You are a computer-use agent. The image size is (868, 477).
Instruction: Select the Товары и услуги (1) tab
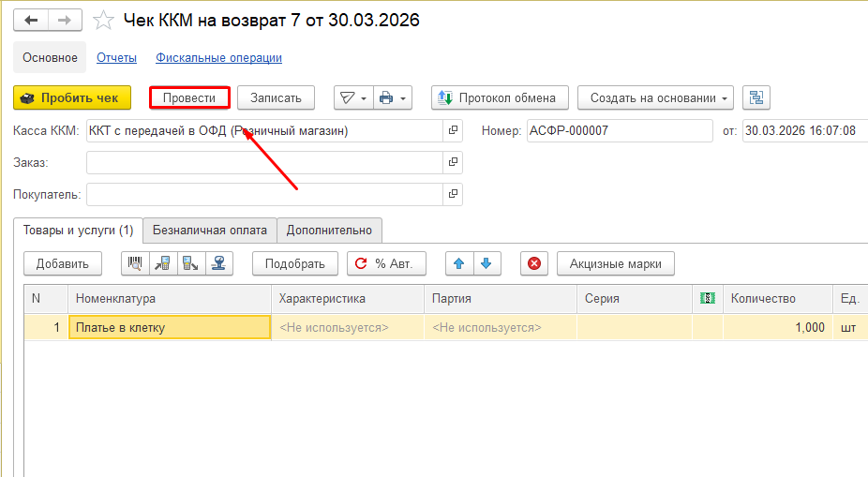tap(78, 231)
